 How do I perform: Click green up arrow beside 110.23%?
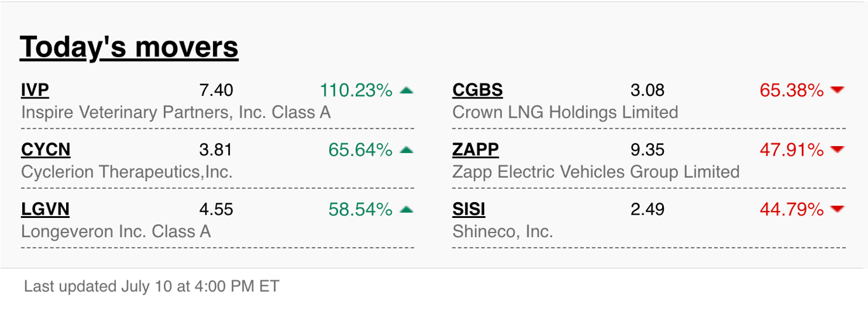[x=407, y=91]
